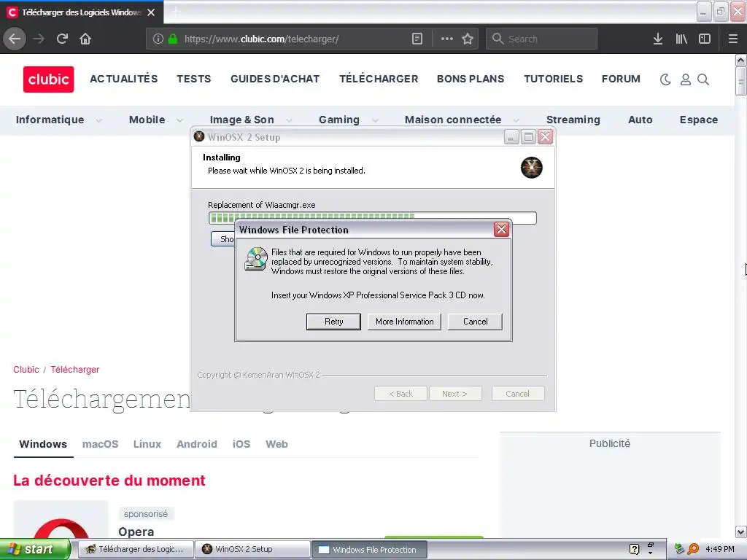Cancel the Windows File Protection prompt
Viewport: 747px width, 560px height.
pyautogui.click(x=475, y=322)
